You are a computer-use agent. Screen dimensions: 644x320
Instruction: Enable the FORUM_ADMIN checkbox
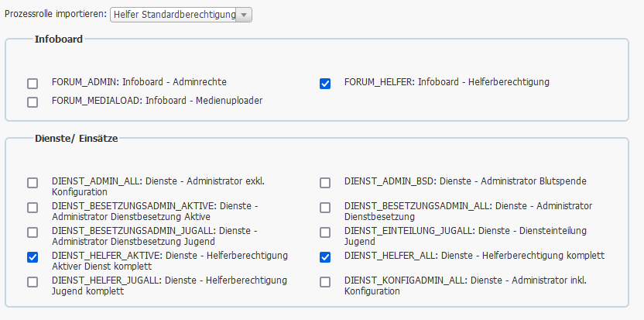click(33, 83)
